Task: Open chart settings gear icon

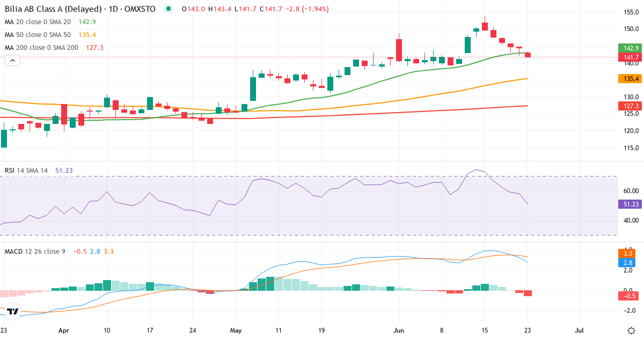Action: 631,330
